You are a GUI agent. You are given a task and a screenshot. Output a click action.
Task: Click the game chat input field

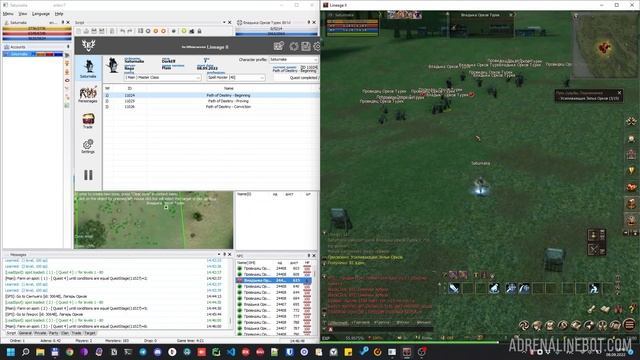pos(382,329)
